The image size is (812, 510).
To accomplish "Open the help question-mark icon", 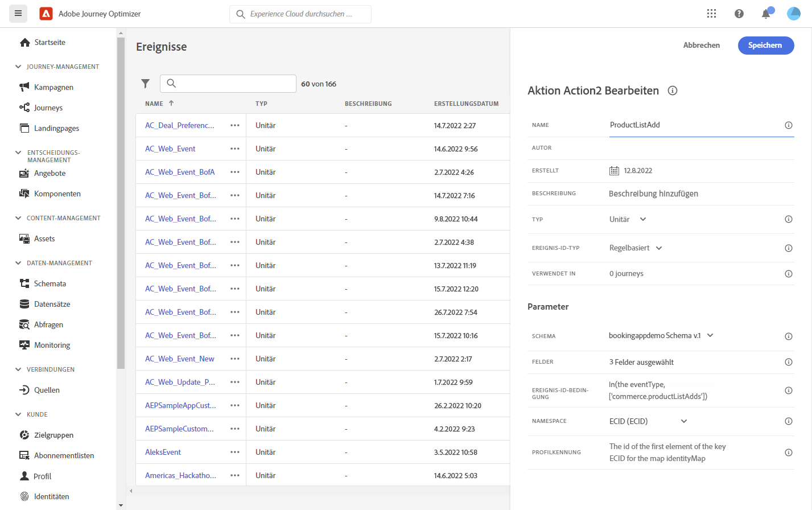I will 739,14.
